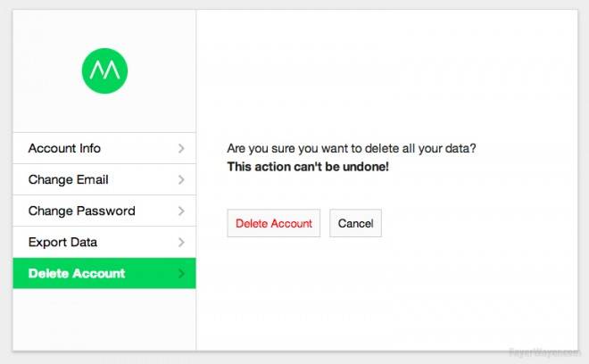This screenshot has height=364, width=589.
Task: Select the highlighted Delete Account sidebar item
Action: point(104,274)
